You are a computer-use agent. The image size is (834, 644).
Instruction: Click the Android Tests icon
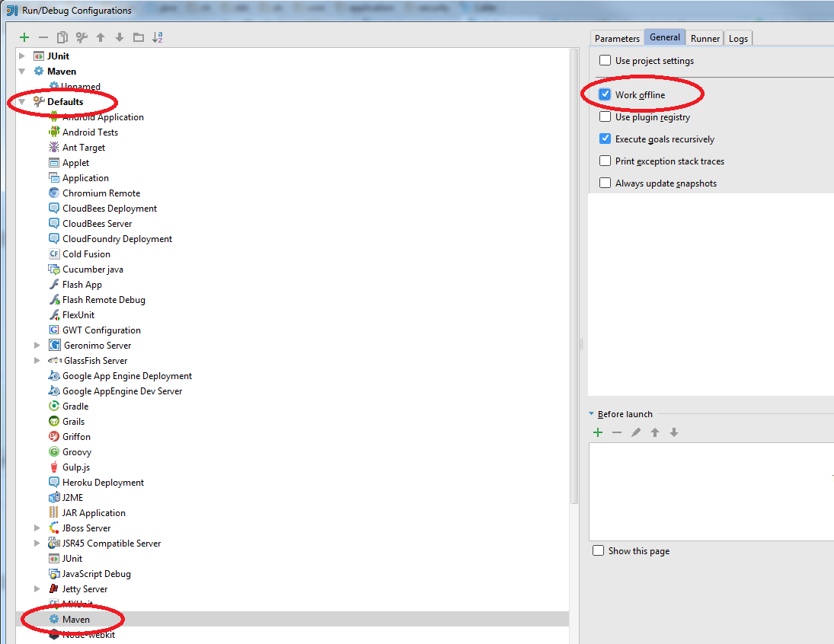coord(54,132)
